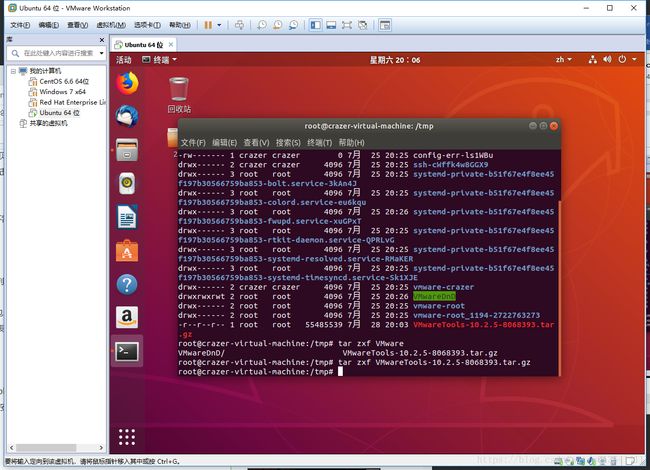Revert the virtual machine to its snapshot

(277, 25)
